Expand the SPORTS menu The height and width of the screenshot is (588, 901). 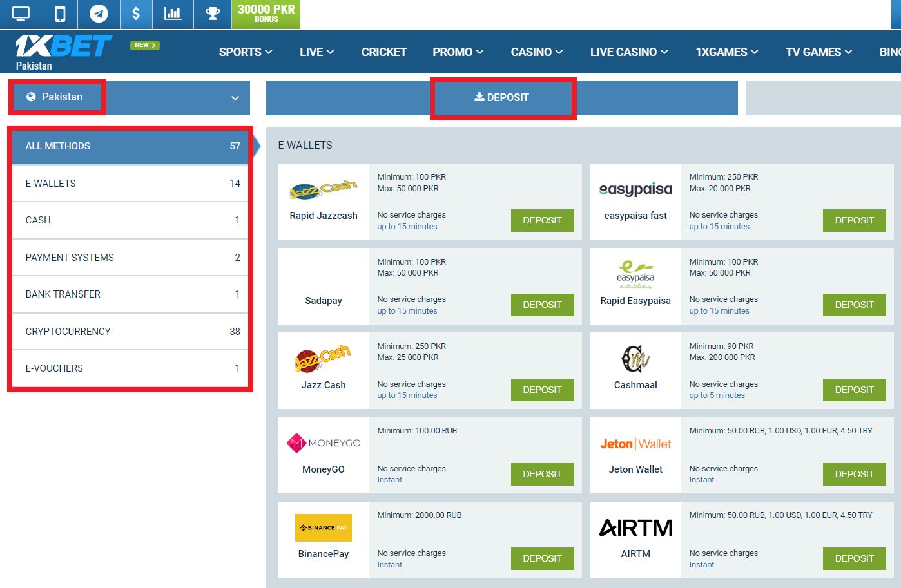click(246, 52)
